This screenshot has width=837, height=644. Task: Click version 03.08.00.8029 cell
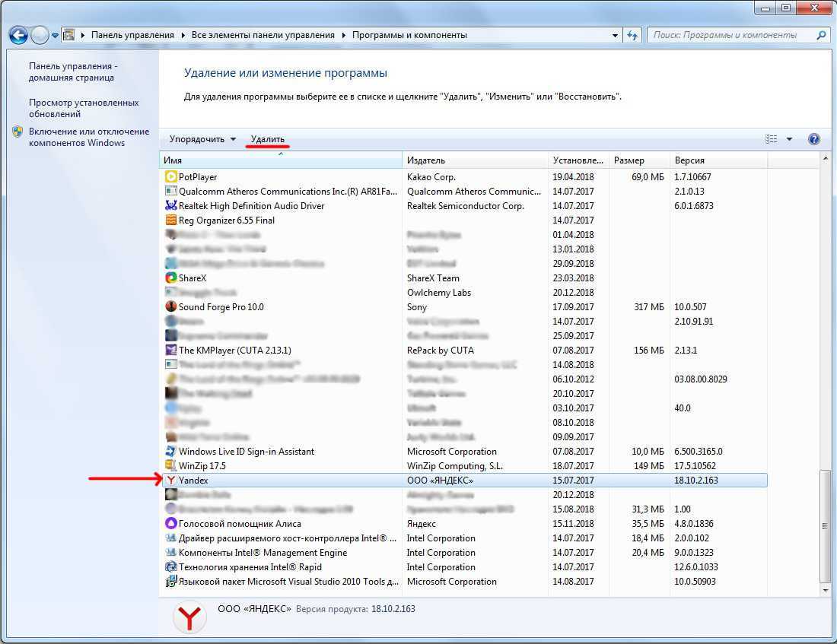pyautogui.click(x=700, y=379)
